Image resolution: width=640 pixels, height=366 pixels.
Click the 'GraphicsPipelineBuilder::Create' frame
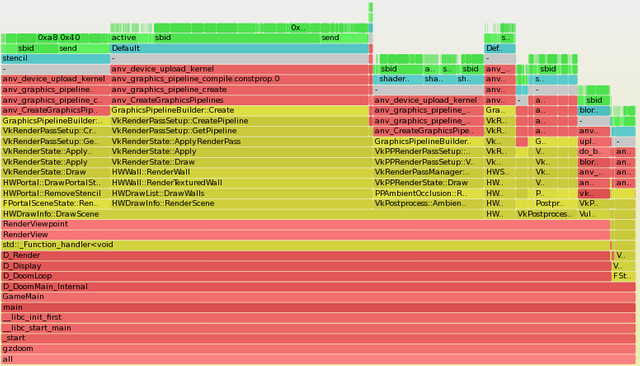pos(240,110)
